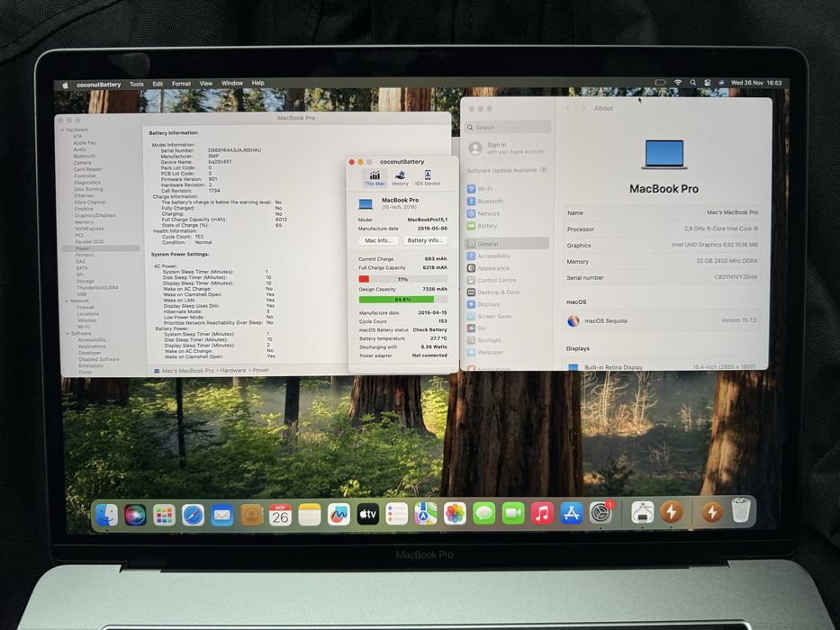Open System Settings from the Dock
Screen dimensions: 840x630
click(x=601, y=513)
